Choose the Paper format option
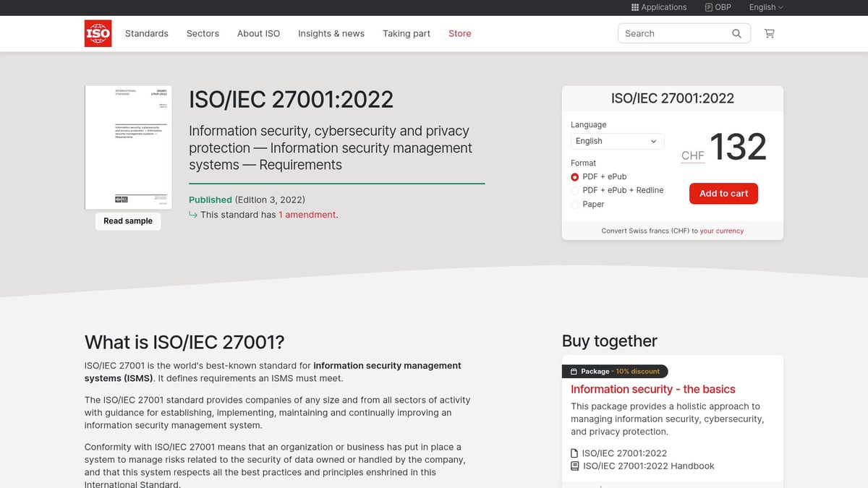Viewport: 868px width, 488px height. (x=575, y=204)
